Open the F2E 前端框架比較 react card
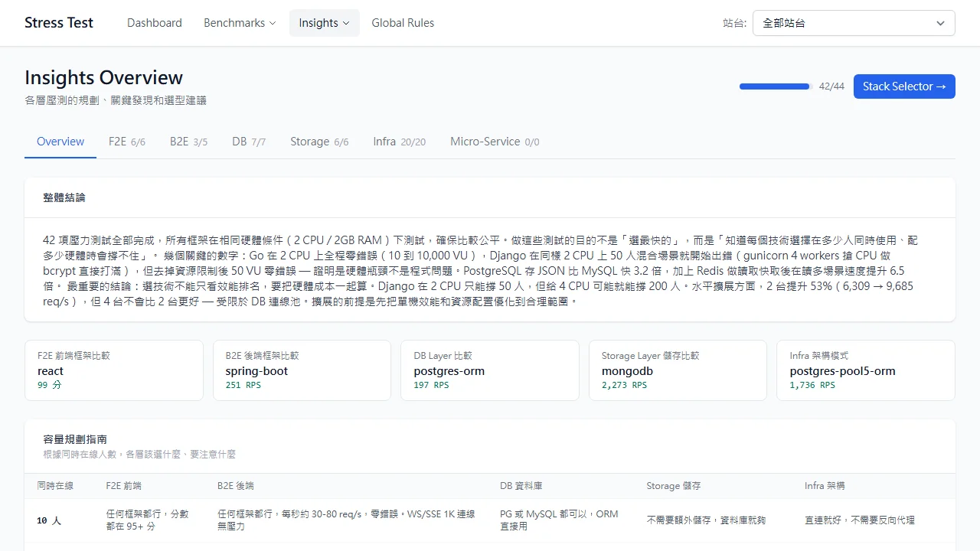 click(x=114, y=370)
